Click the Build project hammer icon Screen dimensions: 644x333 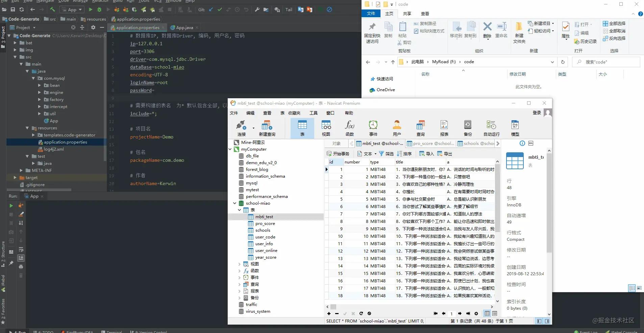click(x=52, y=9)
